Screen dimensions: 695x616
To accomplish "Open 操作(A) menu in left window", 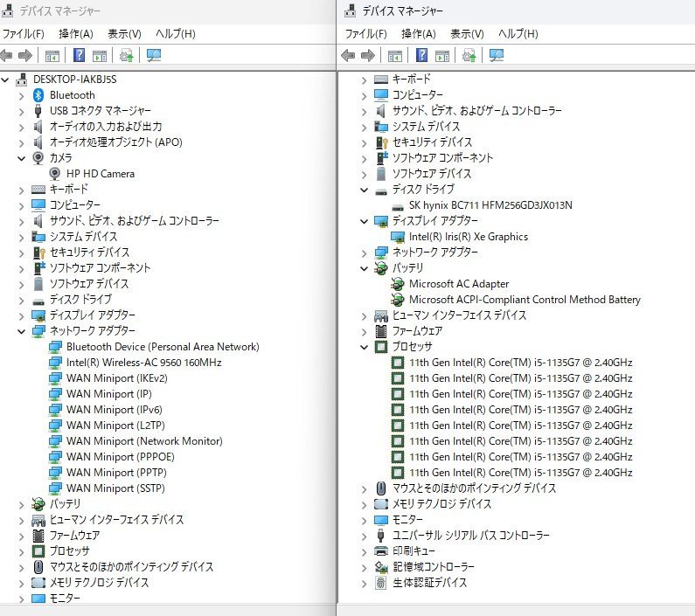I will (76, 34).
